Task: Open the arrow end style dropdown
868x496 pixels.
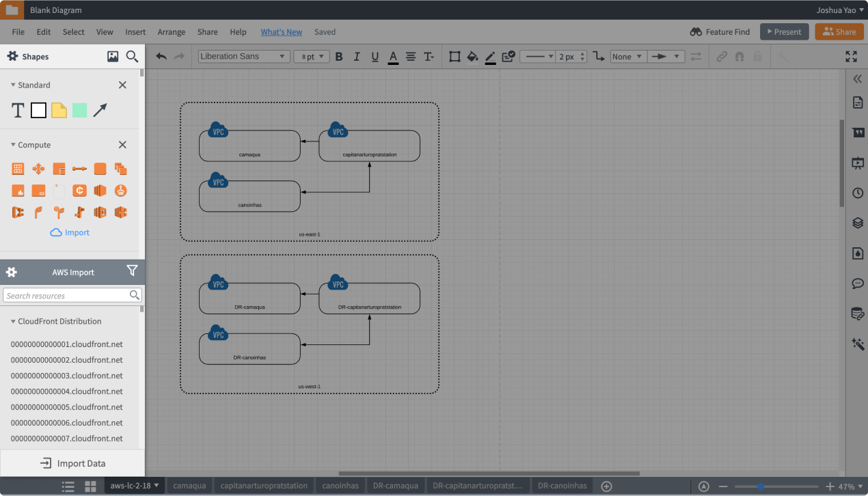Action: point(666,57)
